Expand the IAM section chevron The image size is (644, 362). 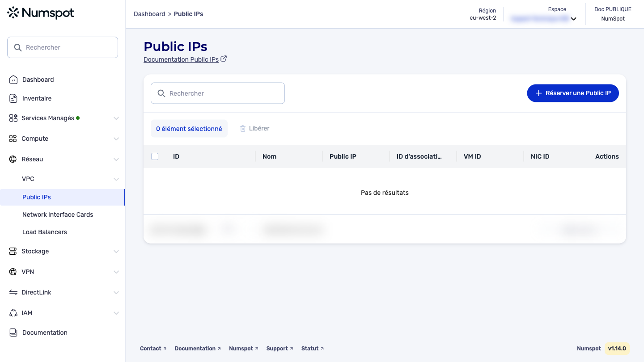pyautogui.click(x=116, y=313)
